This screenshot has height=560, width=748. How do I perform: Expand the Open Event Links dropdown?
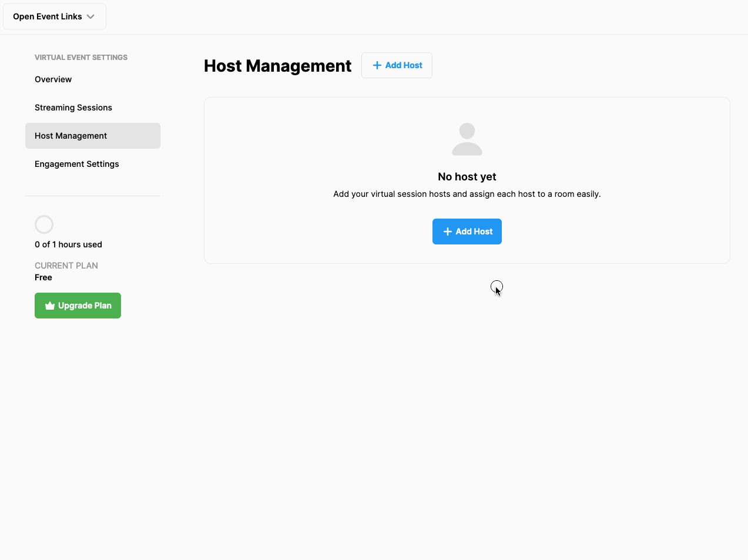pos(54,16)
